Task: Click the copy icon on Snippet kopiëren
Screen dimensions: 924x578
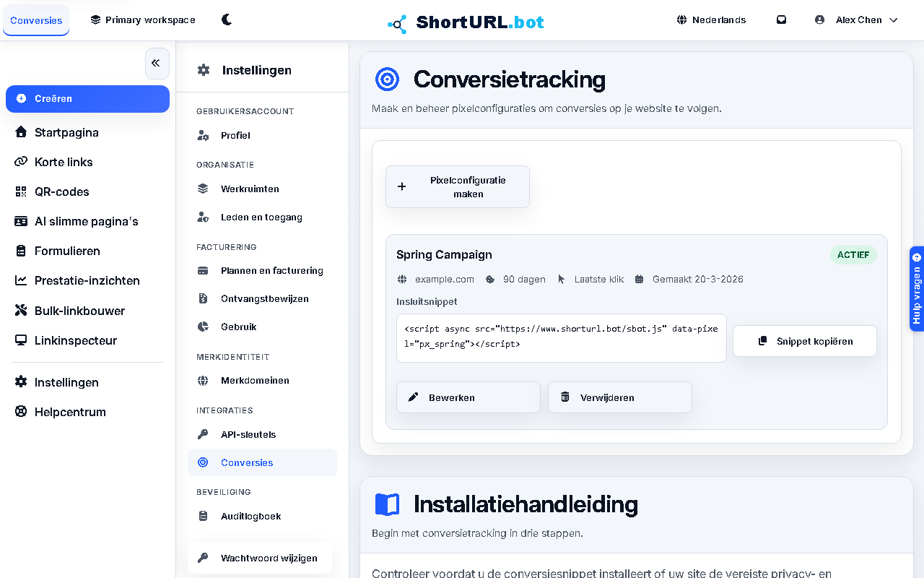Action: pyautogui.click(x=762, y=341)
